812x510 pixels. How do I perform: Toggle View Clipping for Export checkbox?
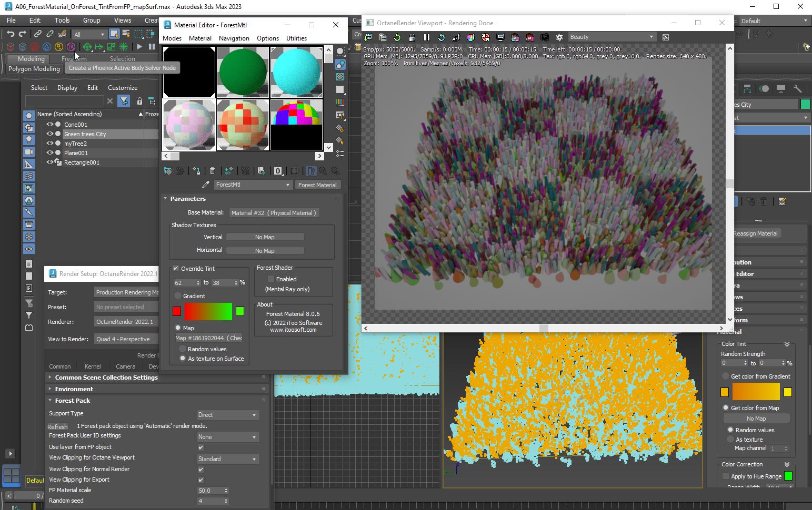(x=201, y=480)
